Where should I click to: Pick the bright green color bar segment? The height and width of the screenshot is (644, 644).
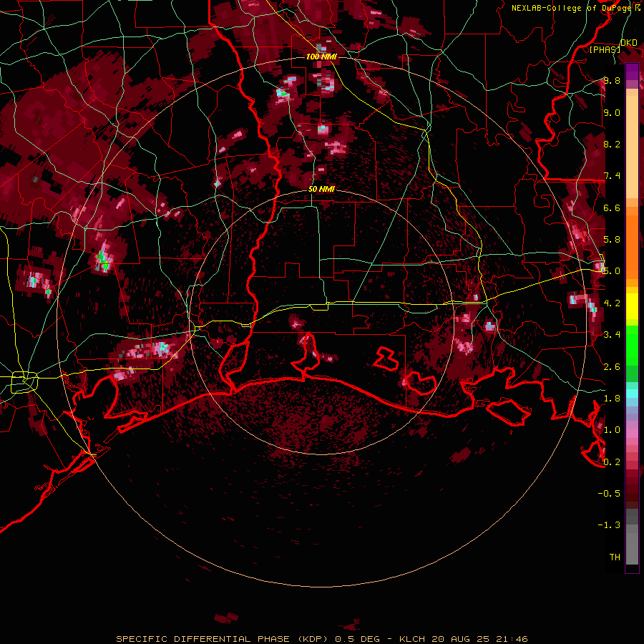click(632, 345)
